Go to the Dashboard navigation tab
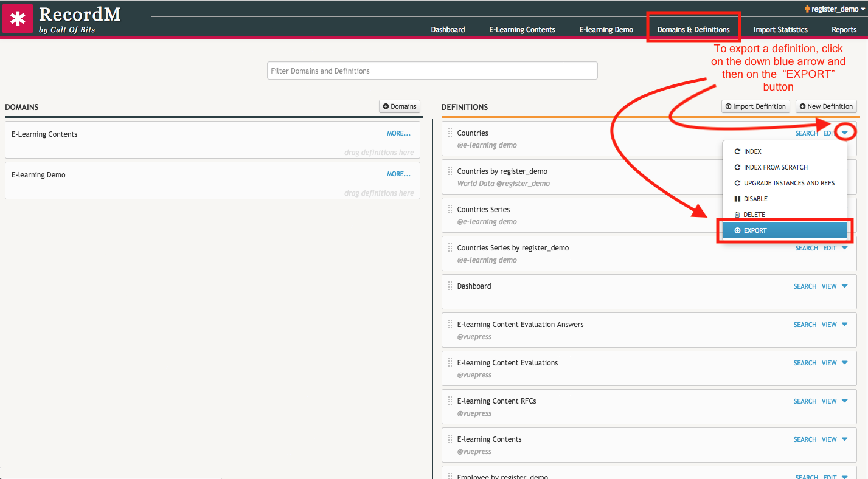Viewport: 868px width, 479px height. [x=448, y=30]
